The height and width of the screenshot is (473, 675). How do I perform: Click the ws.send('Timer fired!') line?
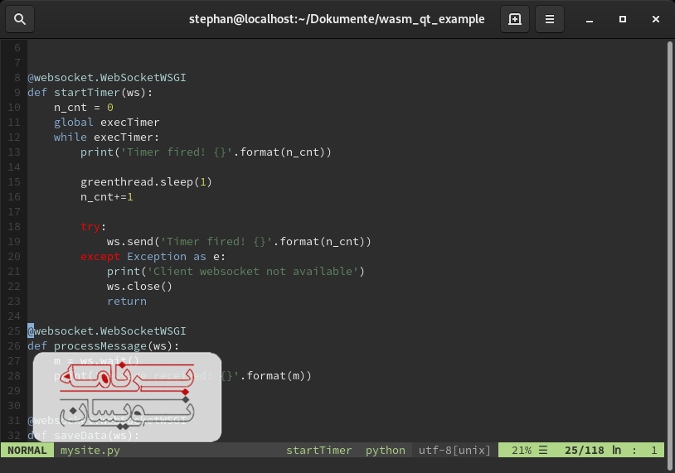(239, 241)
